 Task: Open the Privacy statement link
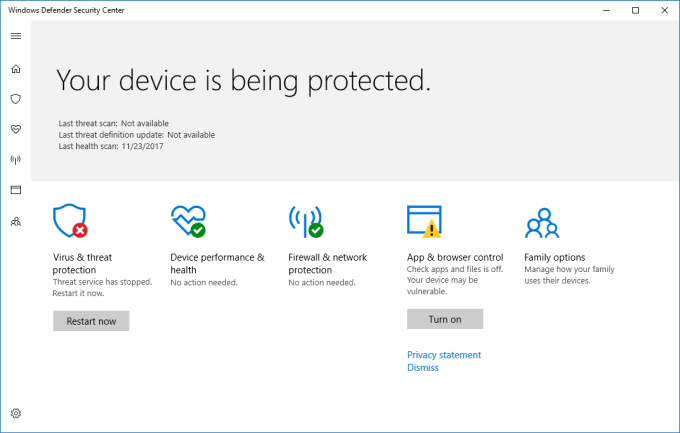[x=444, y=355]
